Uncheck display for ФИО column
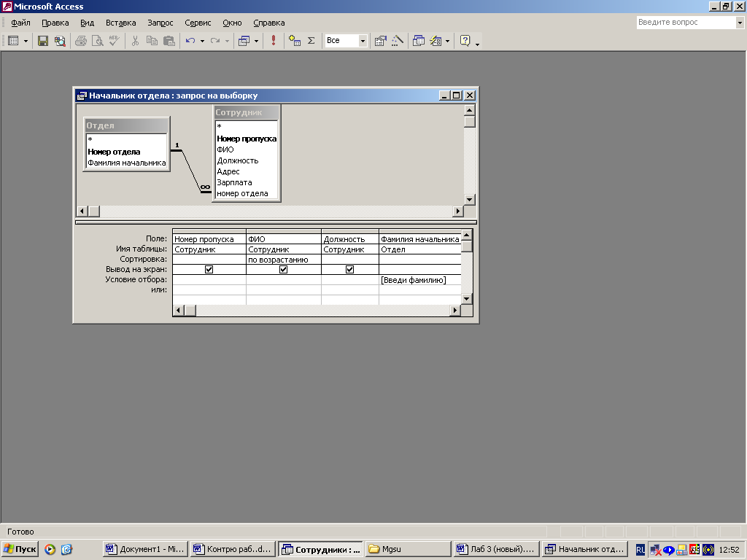Image resolution: width=747 pixels, height=560 pixels. click(x=283, y=270)
